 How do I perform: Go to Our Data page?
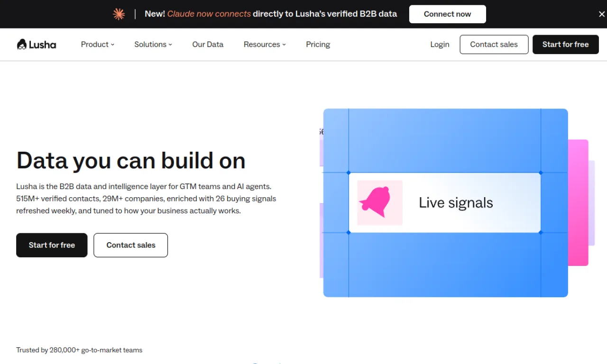pyautogui.click(x=208, y=45)
